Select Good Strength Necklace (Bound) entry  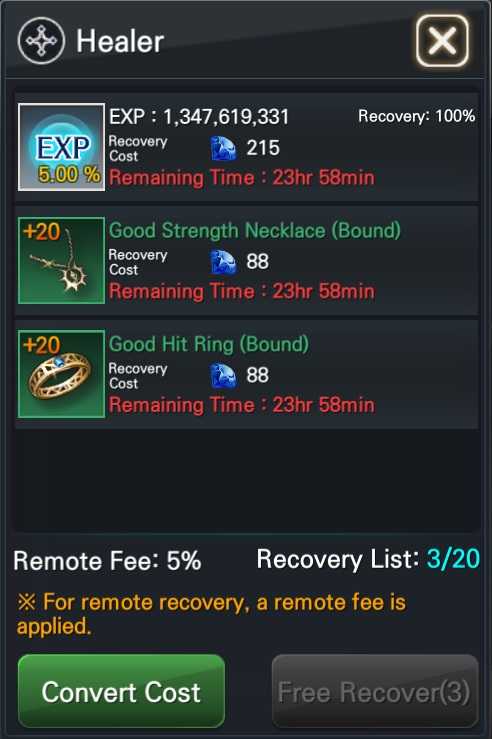click(x=247, y=260)
